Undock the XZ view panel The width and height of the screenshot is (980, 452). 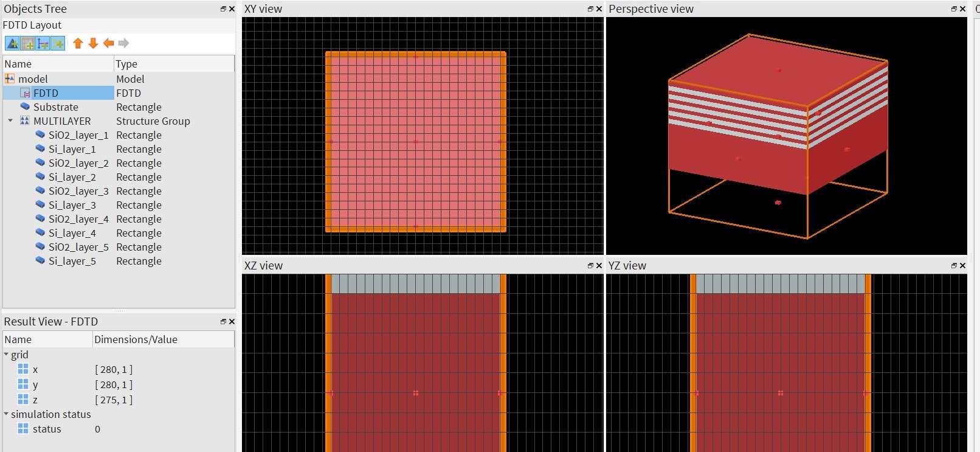point(590,266)
